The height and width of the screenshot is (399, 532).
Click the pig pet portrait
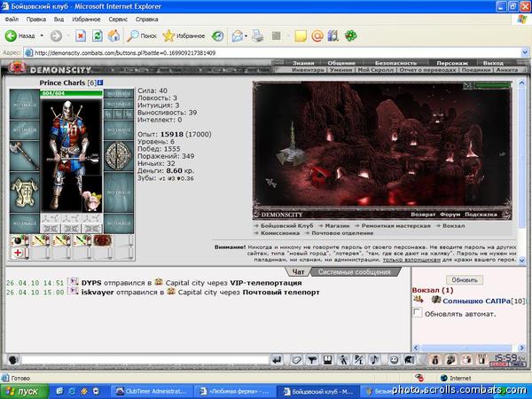pos(91,201)
